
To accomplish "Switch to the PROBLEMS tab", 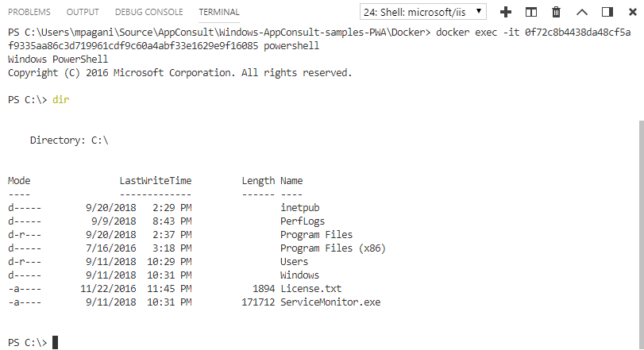I will point(29,12).
